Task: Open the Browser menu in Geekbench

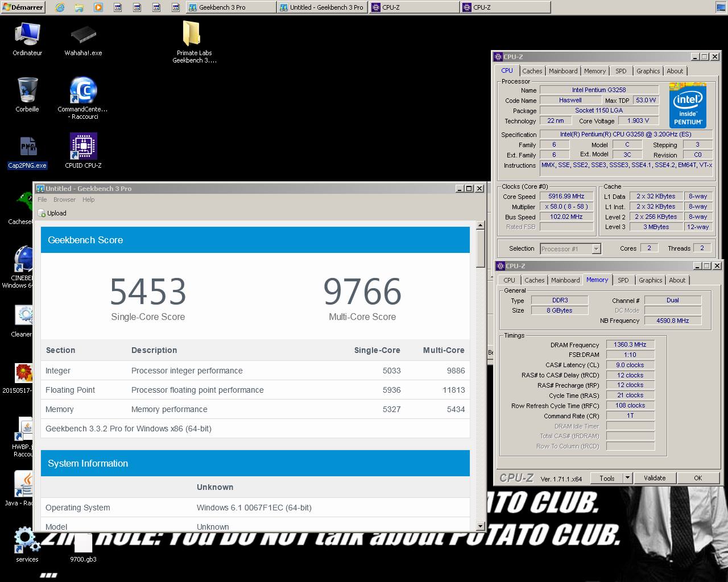Action: tap(64, 199)
